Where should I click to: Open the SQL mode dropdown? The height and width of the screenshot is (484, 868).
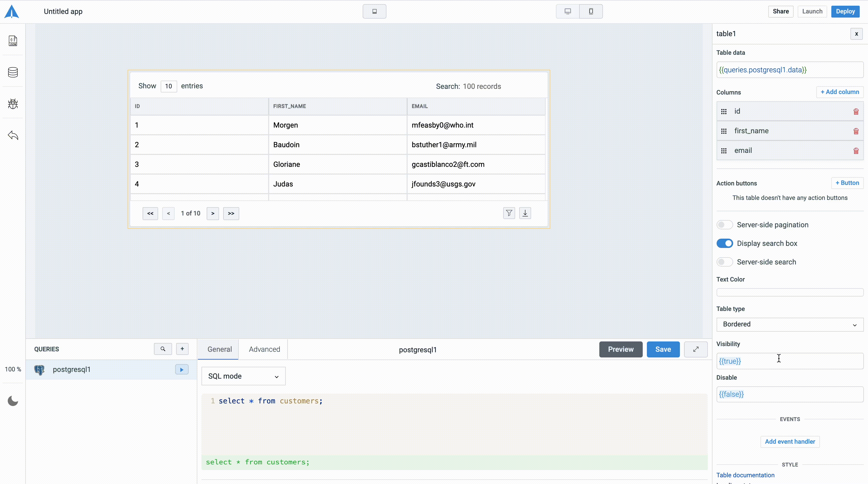[x=243, y=376]
